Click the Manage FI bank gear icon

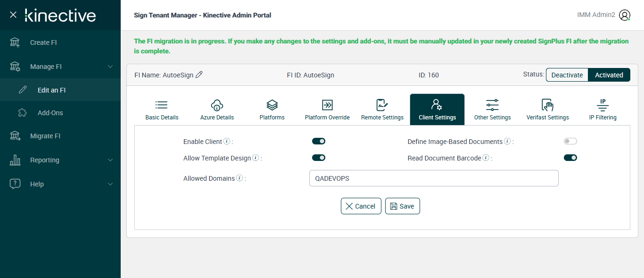15,67
